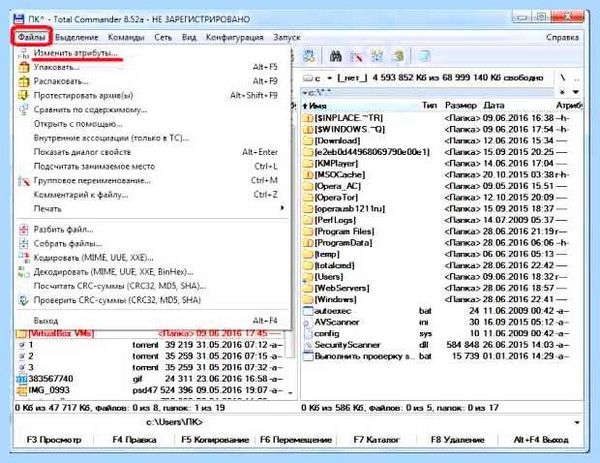Open the Команды menu
The height and width of the screenshot is (463, 600).
coord(126,37)
